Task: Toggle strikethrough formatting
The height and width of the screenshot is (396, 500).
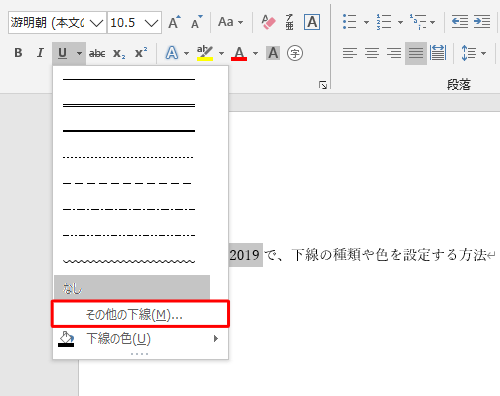Action: point(97,53)
